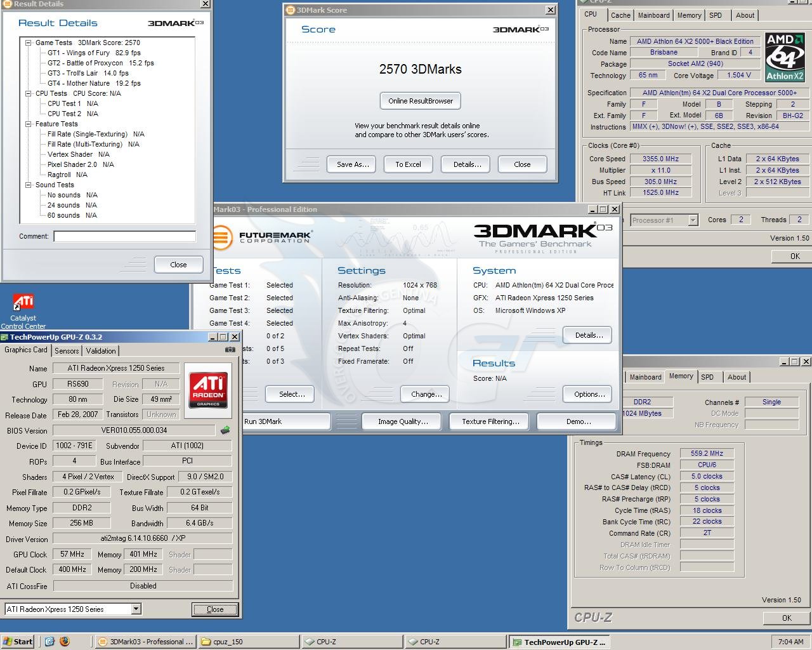Switch to TechPowerUp GPU-Z taskbar button

pyautogui.click(x=559, y=642)
